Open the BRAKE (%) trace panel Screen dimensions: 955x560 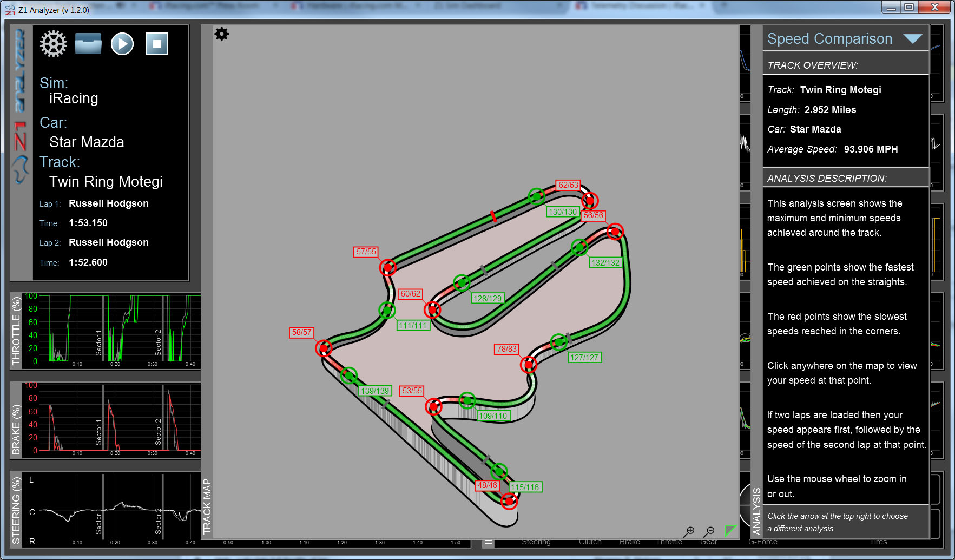(x=16, y=421)
